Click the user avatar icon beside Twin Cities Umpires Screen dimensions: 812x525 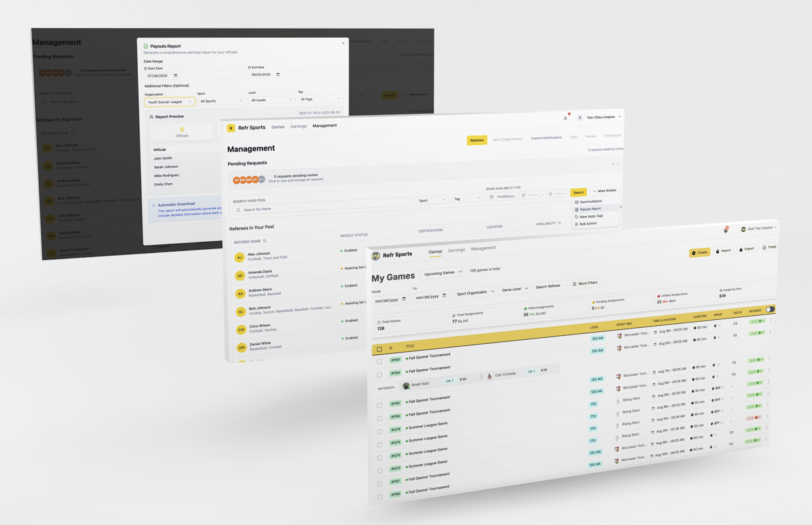tap(579, 118)
